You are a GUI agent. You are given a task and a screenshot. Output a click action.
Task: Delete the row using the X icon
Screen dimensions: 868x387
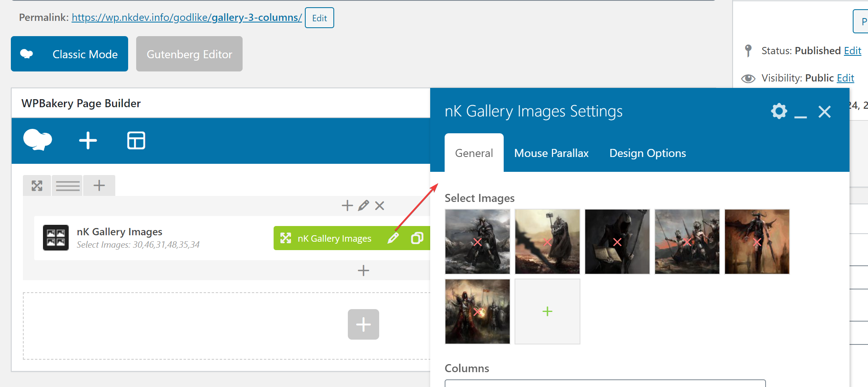(x=379, y=206)
